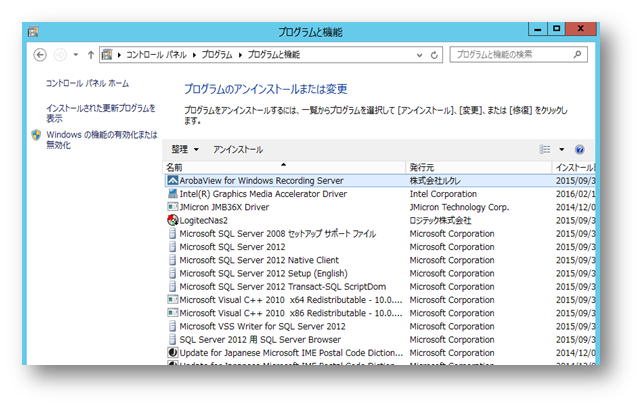Go back using the back arrow
This screenshot has height=407, width=642.
pyautogui.click(x=40, y=55)
